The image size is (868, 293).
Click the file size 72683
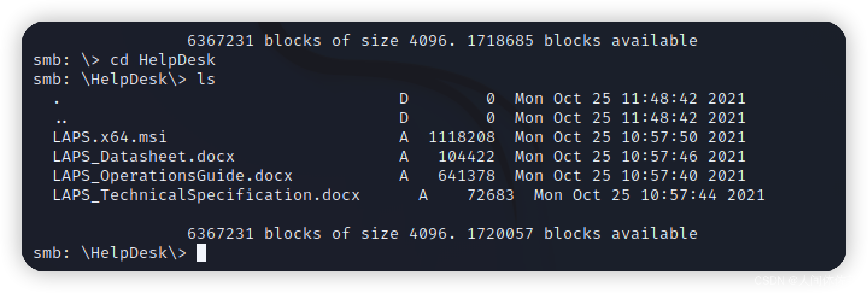coord(491,195)
